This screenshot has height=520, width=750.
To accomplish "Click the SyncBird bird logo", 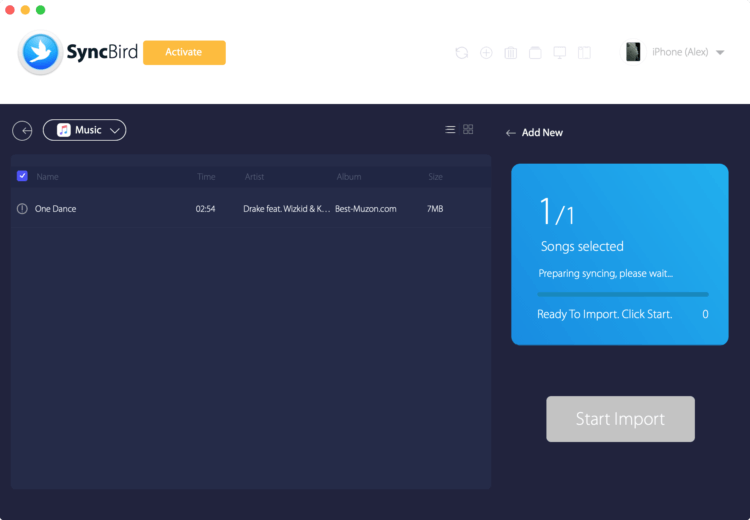I will 40,52.
